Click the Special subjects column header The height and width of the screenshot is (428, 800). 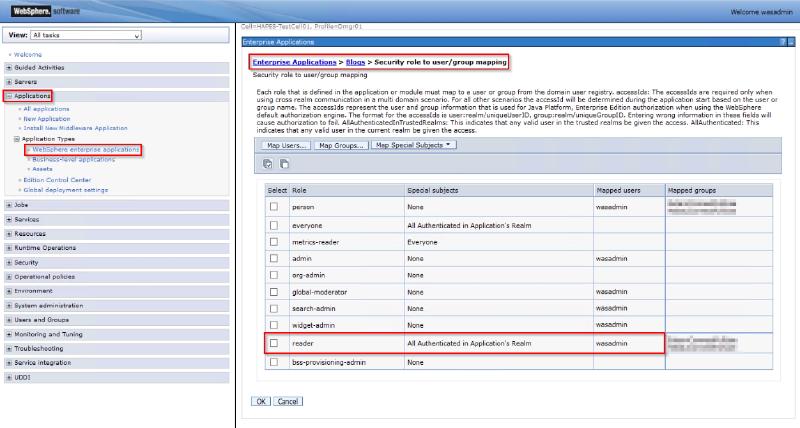point(433,190)
